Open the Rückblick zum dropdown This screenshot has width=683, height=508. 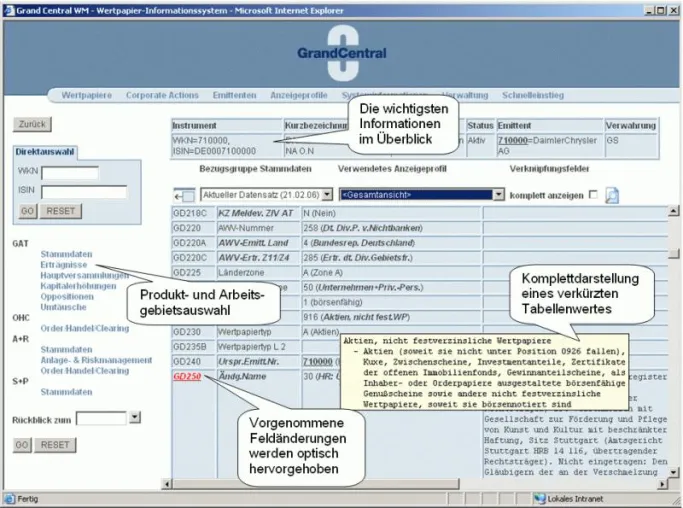click(135, 417)
